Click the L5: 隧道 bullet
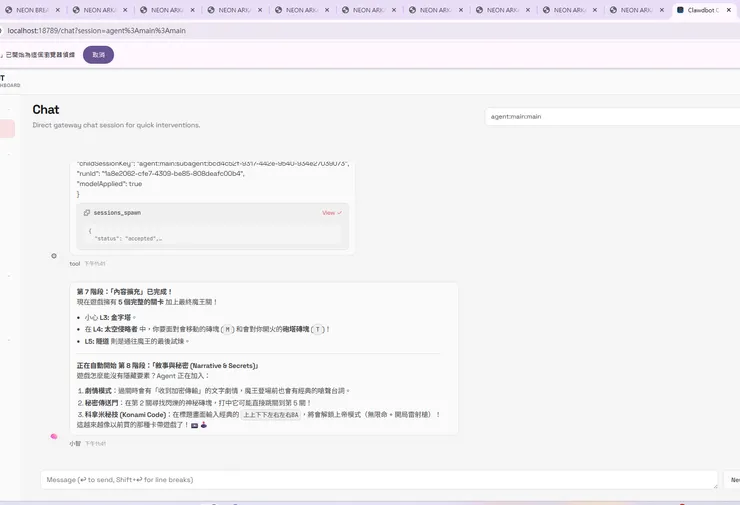The image size is (740, 505). (137, 341)
